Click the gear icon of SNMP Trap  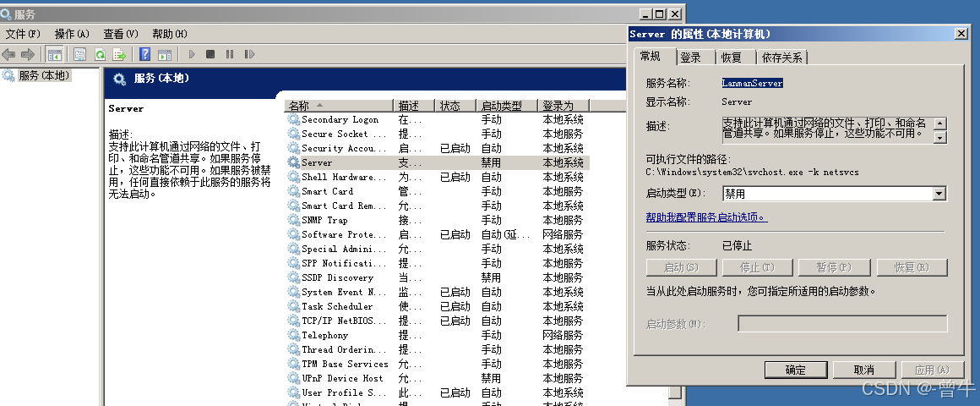point(294,220)
